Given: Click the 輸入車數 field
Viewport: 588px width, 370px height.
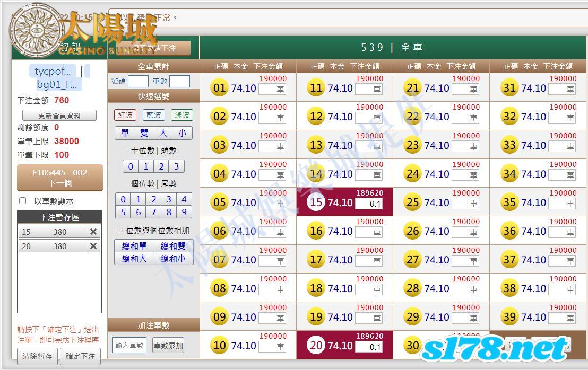Looking at the screenshot, I should click(x=129, y=345).
